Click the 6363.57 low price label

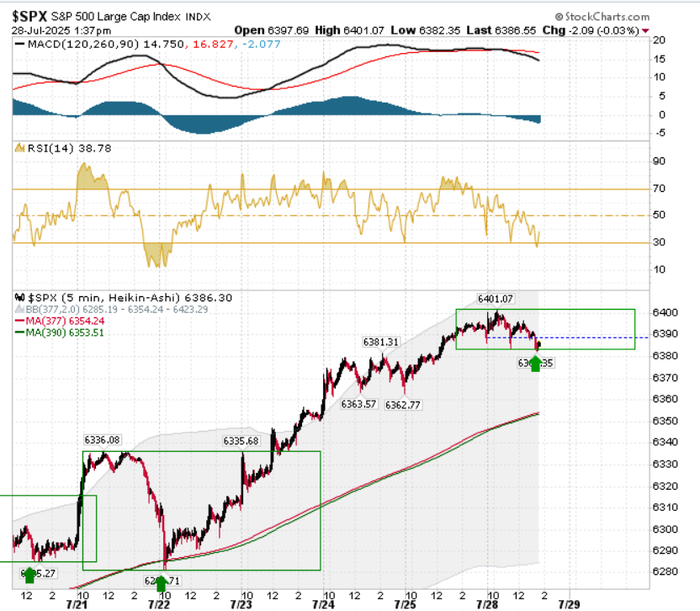click(x=358, y=404)
